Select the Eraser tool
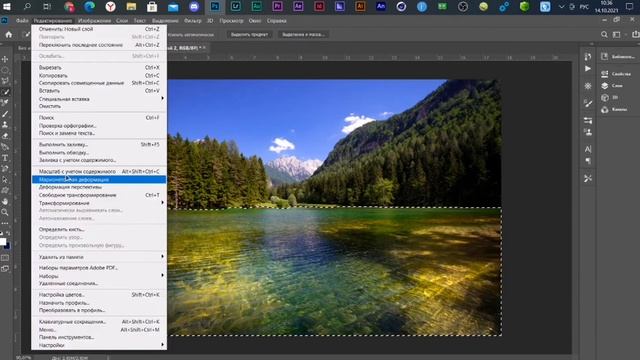The height and width of the screenshot is (360, 640). [x=5, y=136]
